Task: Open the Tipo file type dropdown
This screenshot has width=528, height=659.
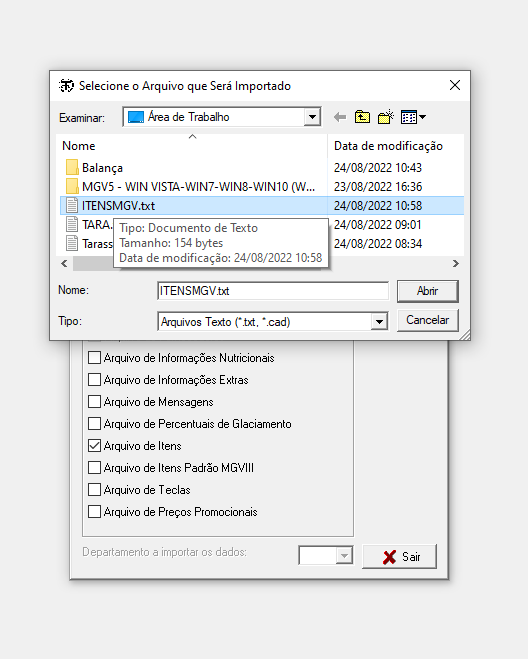Action: [379, 322]
